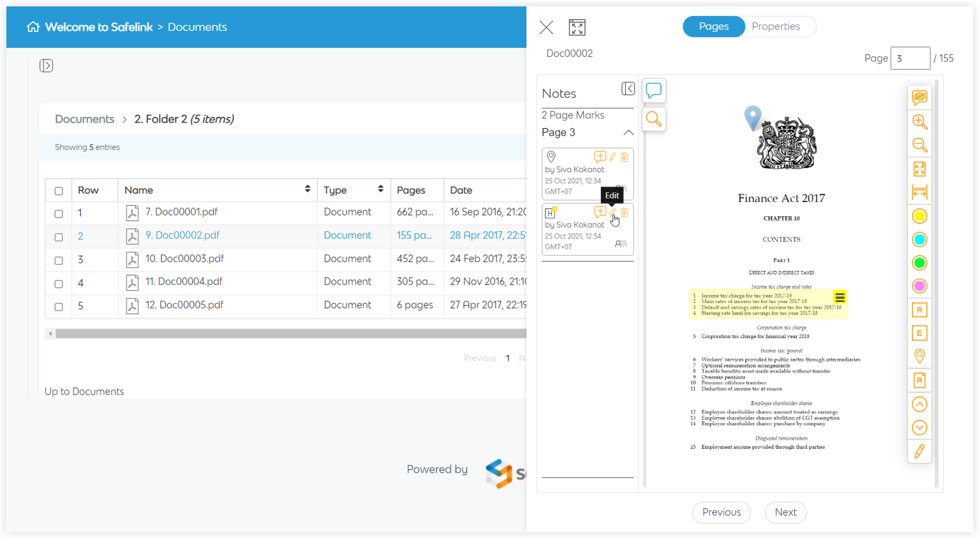The height and width of the screenshot is (539, 980).
Task: Add comment to the pin note
Action: (x=600, y=157)
